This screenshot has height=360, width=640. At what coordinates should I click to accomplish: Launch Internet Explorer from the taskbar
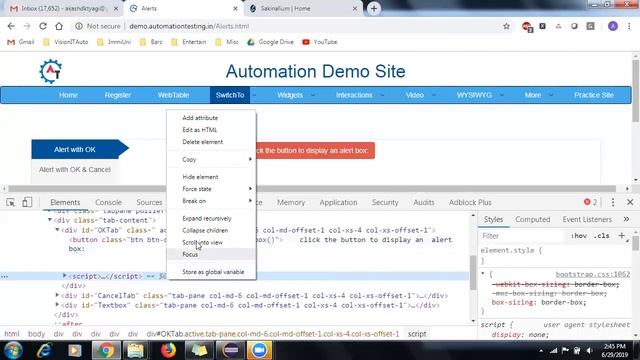click(x=44, y=350)
